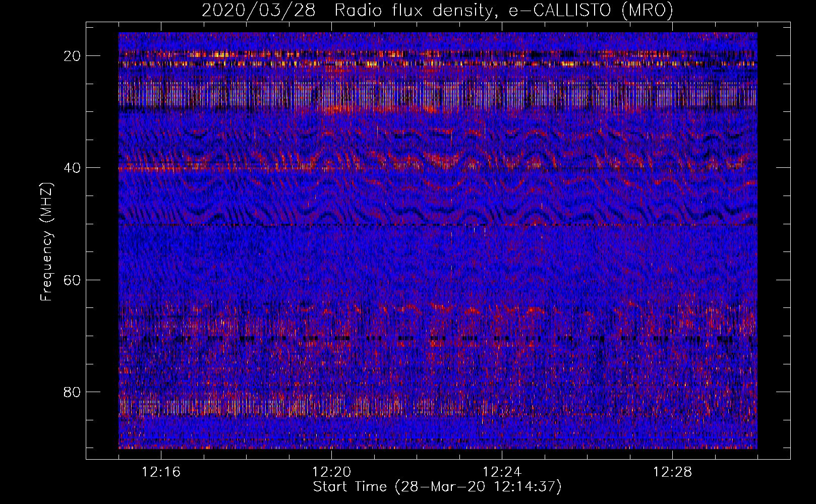Click the frequency tick label '60'
816x504 pixels.
point(73,280)
